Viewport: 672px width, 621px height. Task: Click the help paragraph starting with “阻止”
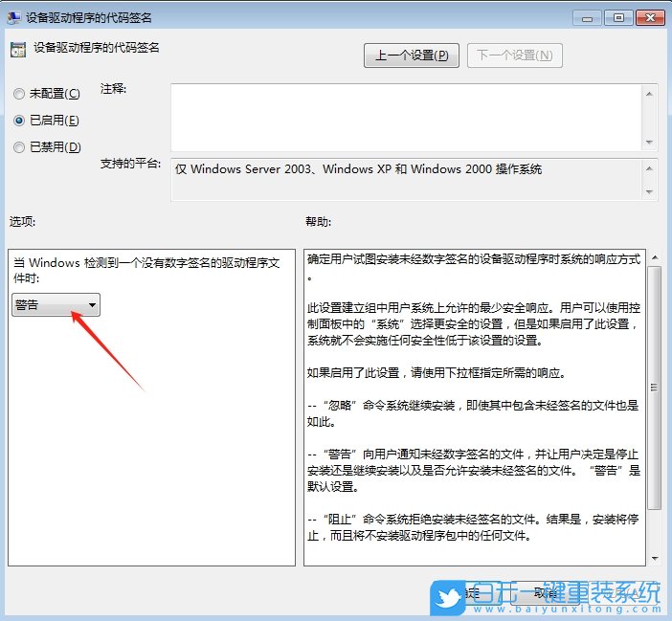[x=473, y=527]
